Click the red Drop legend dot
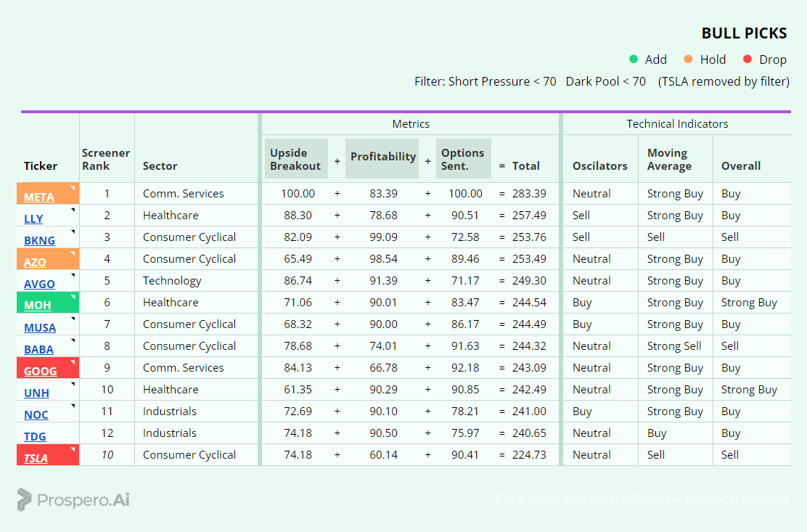Image resolution: width=807 pixels, height=532 pixels. coord(747,60)
